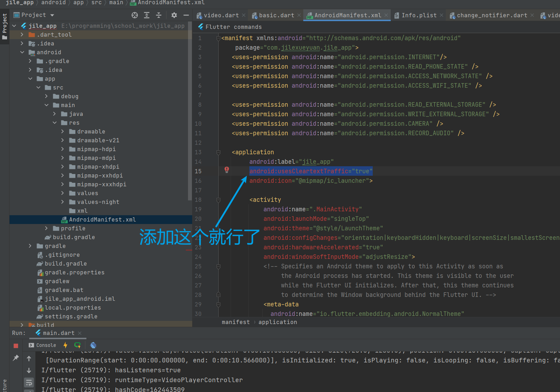Click 'android' breadcrumb in navigation bar
This screenshot has height=392, width=560.
[x=54, y=2]
